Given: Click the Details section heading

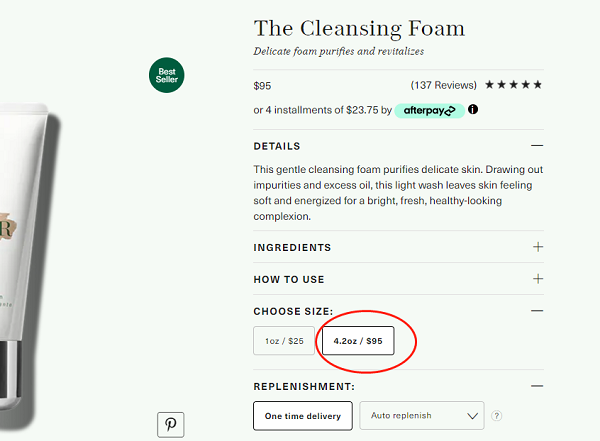Looking at the screenshot, I should 277,146.
